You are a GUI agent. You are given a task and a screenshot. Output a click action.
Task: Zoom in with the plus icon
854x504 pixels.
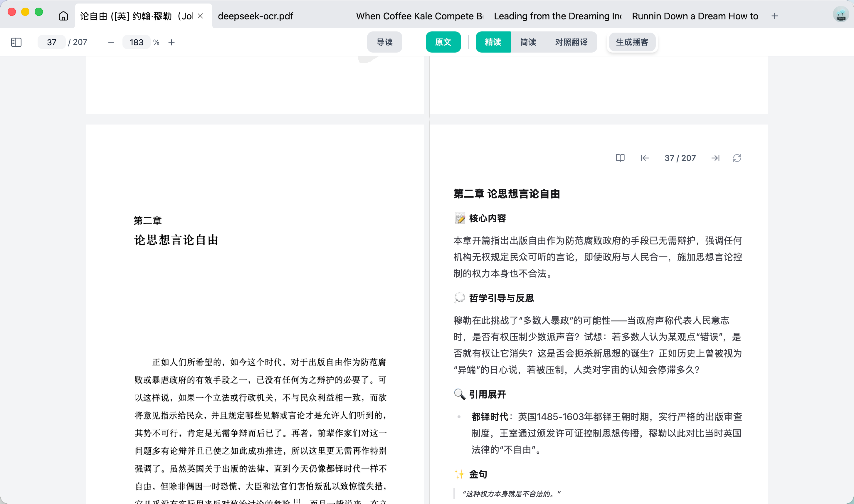[x=172, y=42]
